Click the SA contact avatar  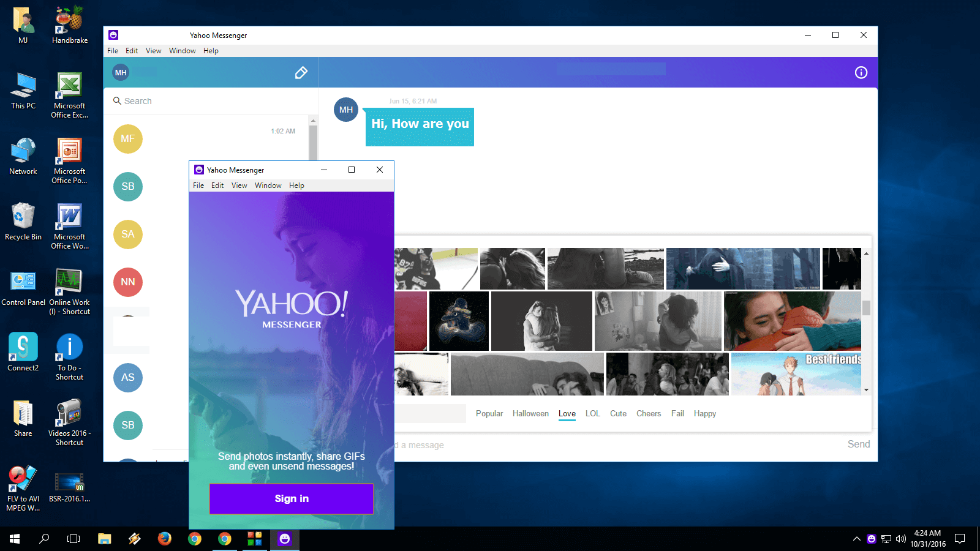click(128, 234)
